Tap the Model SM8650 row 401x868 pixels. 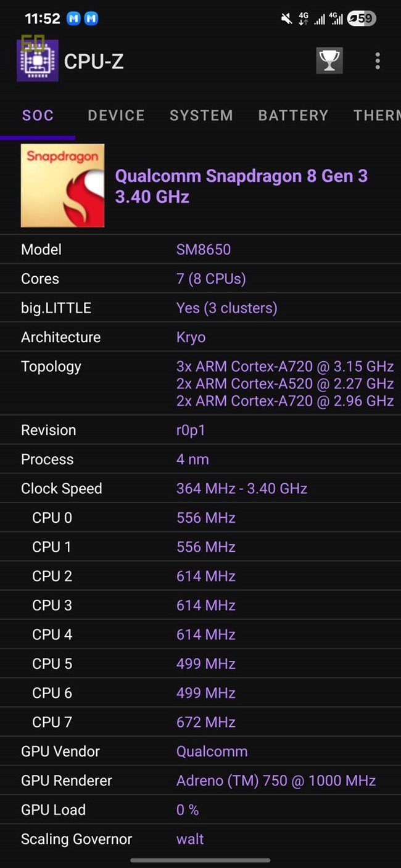point(200,250)
